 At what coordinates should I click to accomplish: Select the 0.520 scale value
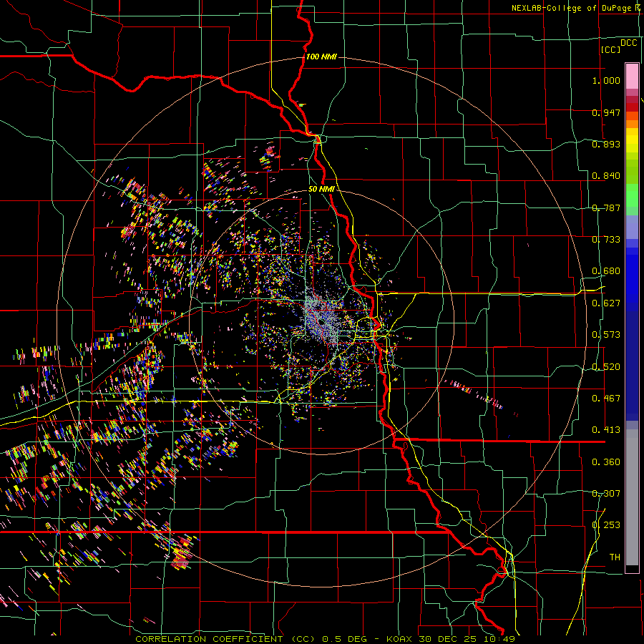tap(606, 367)
